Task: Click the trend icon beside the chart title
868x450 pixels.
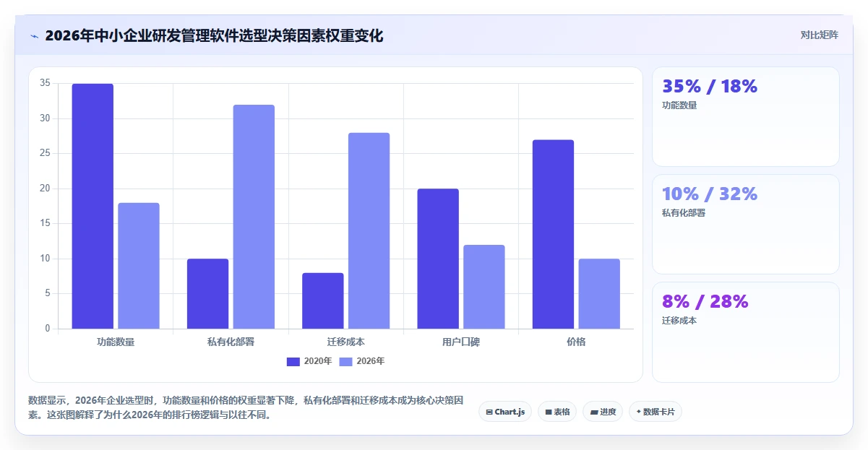Action: pos(34,35)
